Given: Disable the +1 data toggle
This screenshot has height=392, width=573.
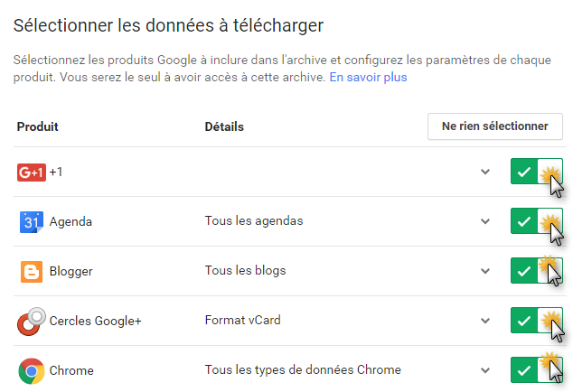Looking at the screenshot, I should tap(536, 172).
